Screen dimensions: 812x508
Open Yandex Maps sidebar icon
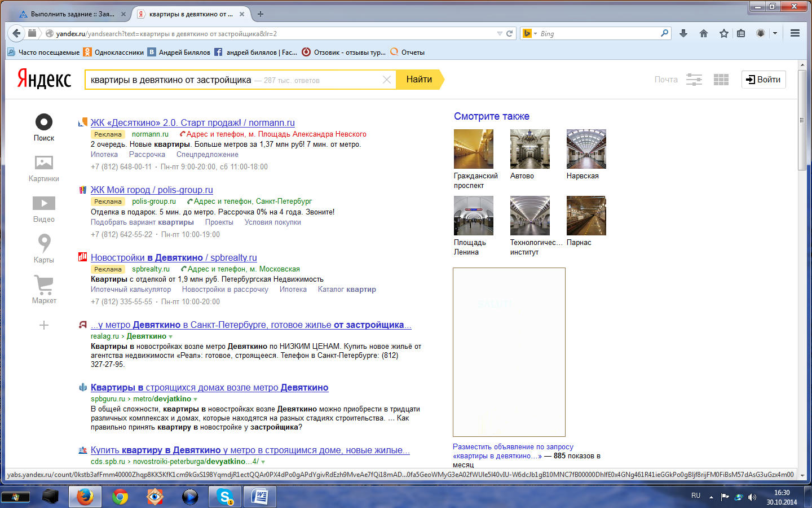(44, 243)
